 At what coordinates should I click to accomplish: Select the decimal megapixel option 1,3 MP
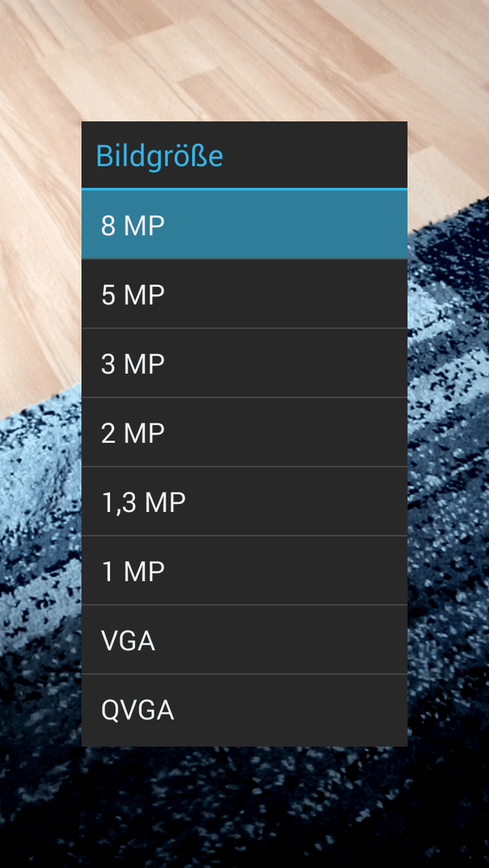click(x=244, y=501)
